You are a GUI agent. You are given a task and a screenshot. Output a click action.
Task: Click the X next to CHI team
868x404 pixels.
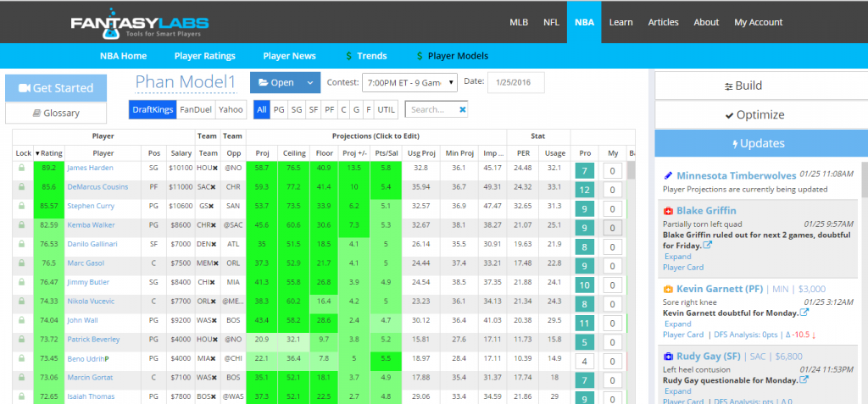click(x=213, y=283)
